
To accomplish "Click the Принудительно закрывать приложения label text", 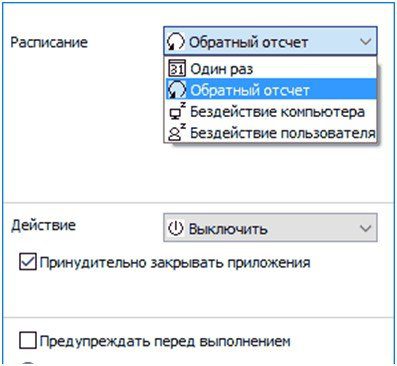I will click(x=175, y=263).
